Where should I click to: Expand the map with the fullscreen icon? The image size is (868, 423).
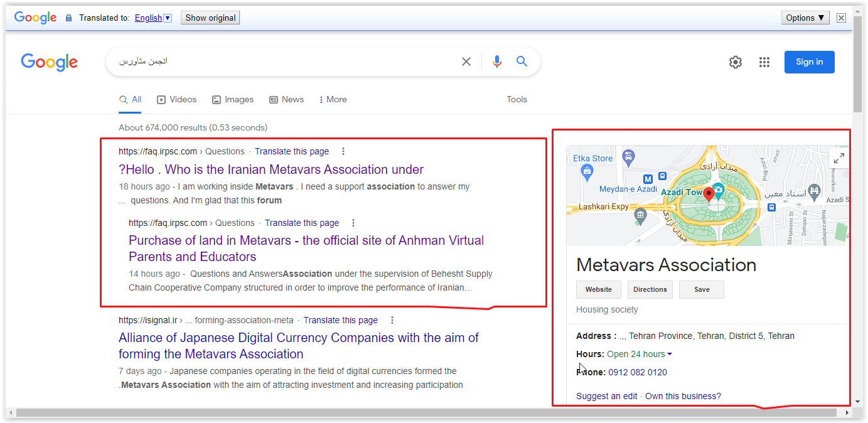coord(839,158)
